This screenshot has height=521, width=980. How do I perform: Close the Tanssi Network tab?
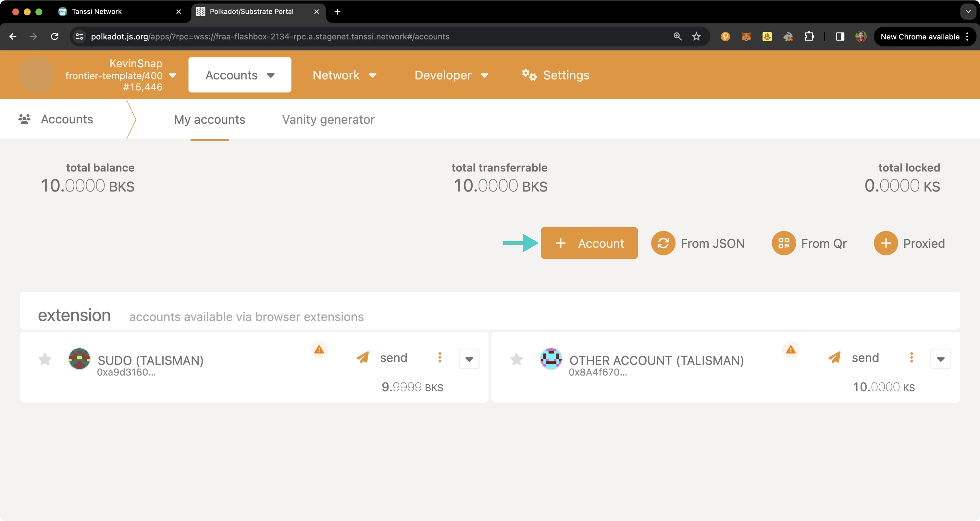[178, 11]
